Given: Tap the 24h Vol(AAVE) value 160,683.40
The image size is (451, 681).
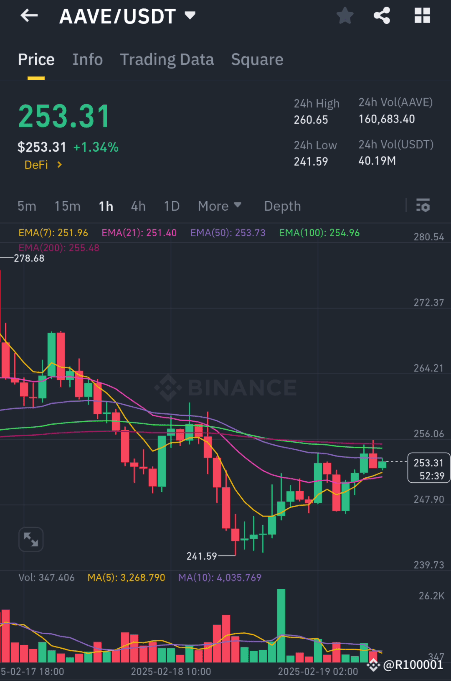Looking at the screenshot, I should click(x=387, y=119).
